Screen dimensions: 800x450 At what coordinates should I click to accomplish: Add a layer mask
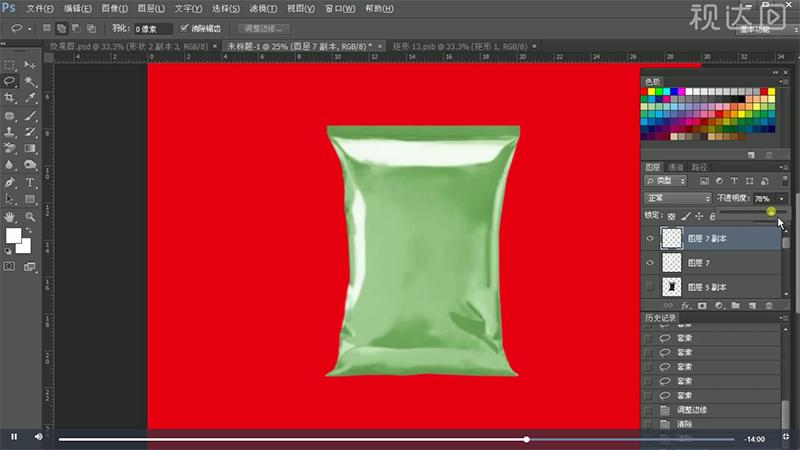(702, 306)
